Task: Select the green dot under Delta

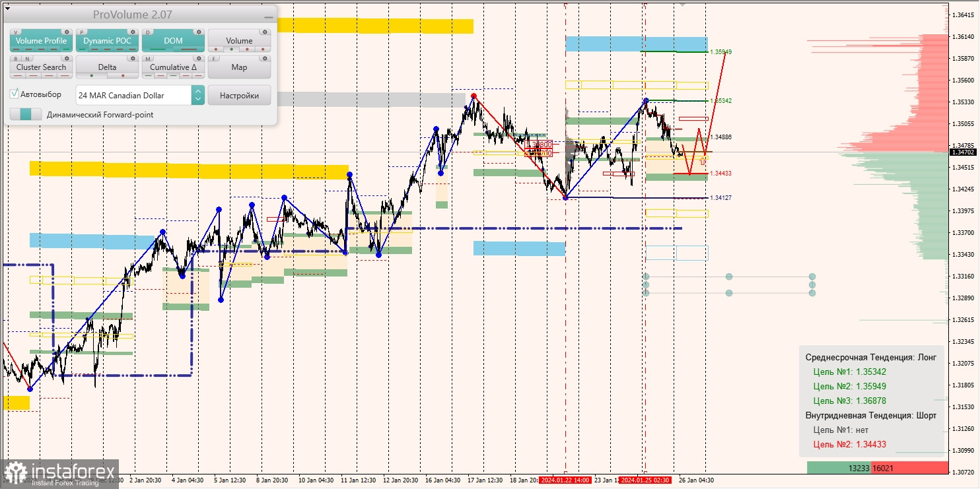Action: pos(92,75)
